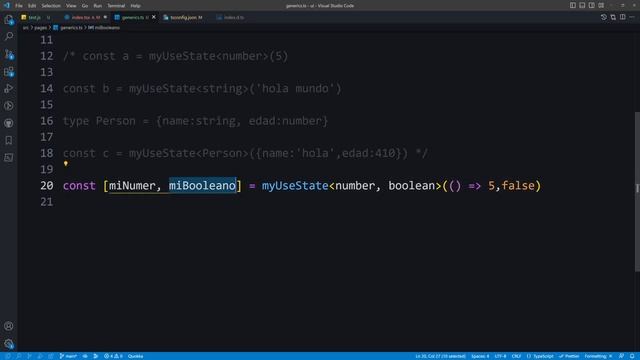Click line number 12 in the gutter
Viewport: 640px width, 360px height.
[x=47, y=56]
